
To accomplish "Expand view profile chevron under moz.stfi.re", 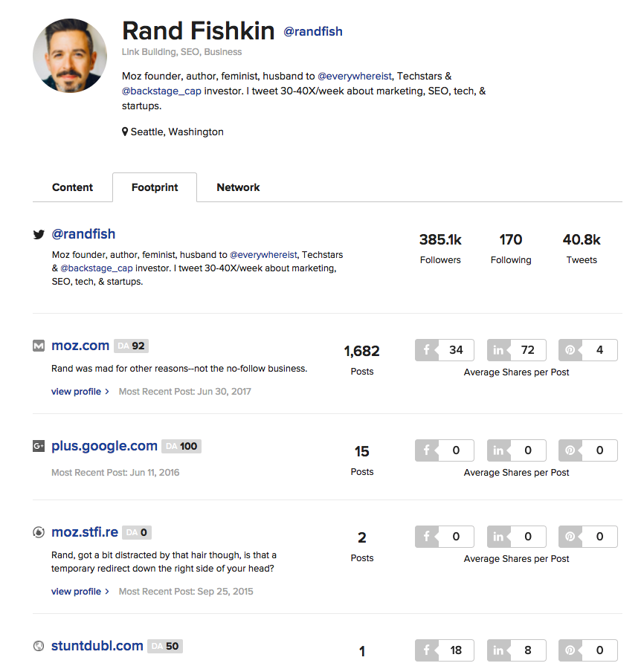I will tap(107, 592).
